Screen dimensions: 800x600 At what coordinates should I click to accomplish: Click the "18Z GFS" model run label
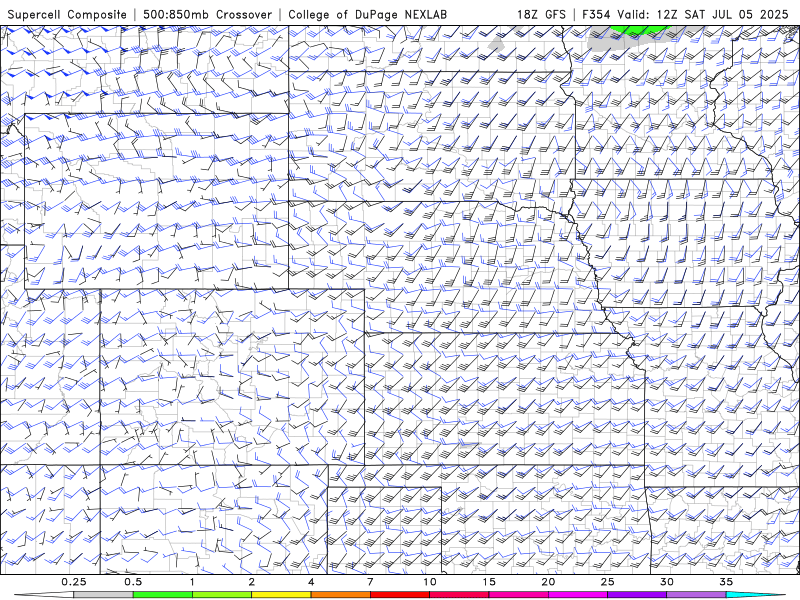point(541,14)
